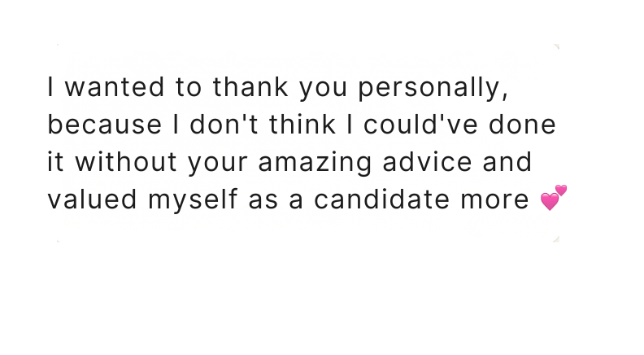The image size is (644, 355).
Task: Click the word "could've" in the text
Action: [x=420, y=125]
